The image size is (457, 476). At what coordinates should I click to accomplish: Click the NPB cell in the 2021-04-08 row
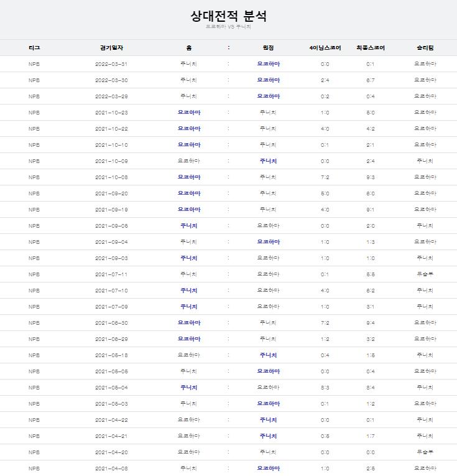tap(34, 469)
